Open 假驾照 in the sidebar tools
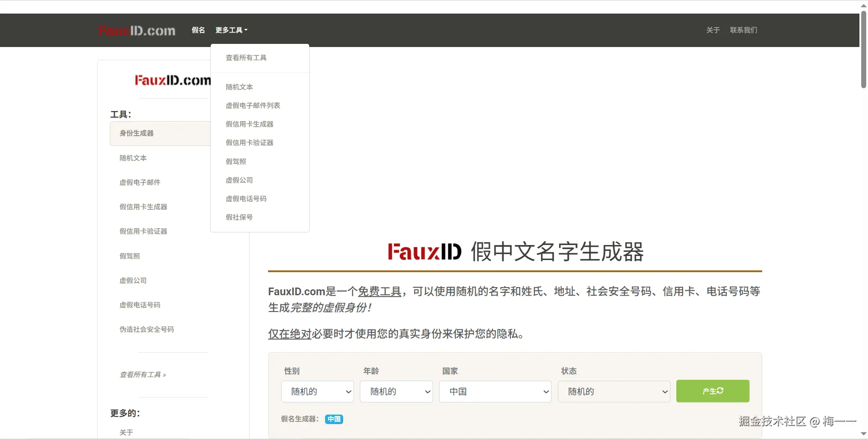Image resolution: width=868 pixels, height=439 pixels. coord(130,256)
